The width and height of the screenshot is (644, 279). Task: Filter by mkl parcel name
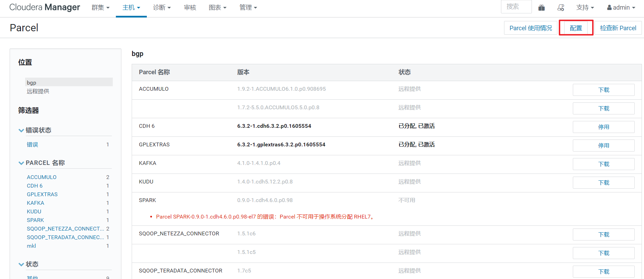pyautogui.click(x=31, y=246)
